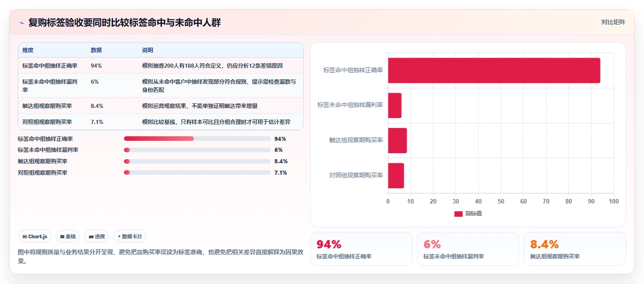This screenshot has width=644, height=284.
Task: Click the 标签未命中组抽样漏判率 bar in the chart
Action: [x=395, y=105]
